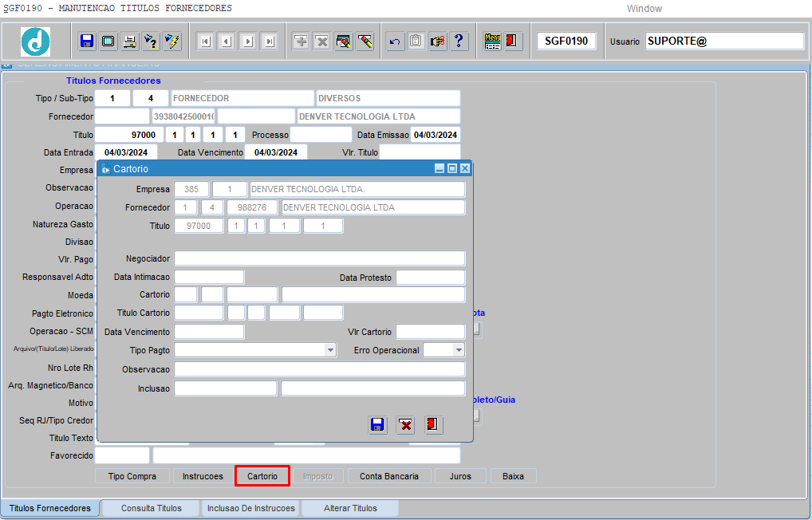Screen dimensions: 812x520
Task: Go to last record toolbar arrow
Action: 270,41
